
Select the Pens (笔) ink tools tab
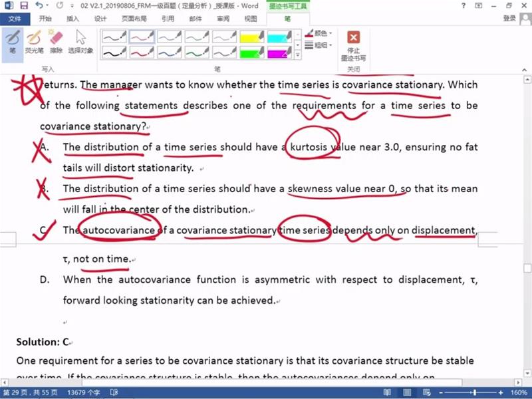click(287, 19)
